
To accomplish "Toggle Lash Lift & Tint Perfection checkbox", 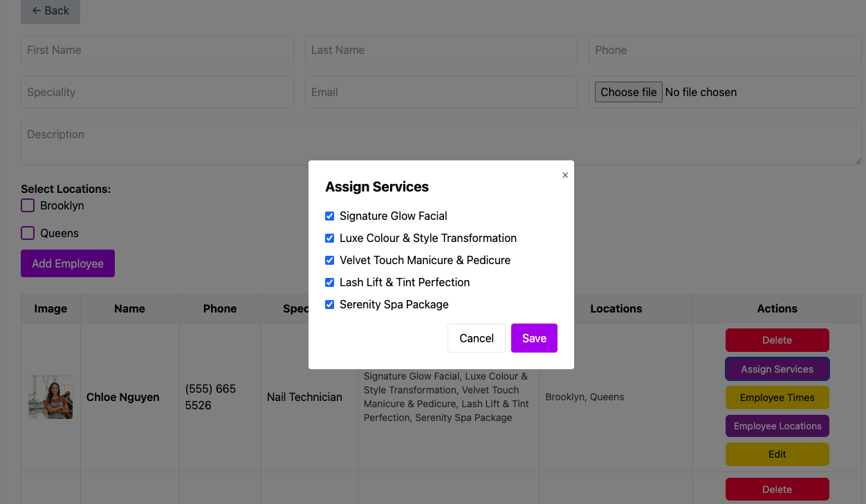I will click(330, 283).
